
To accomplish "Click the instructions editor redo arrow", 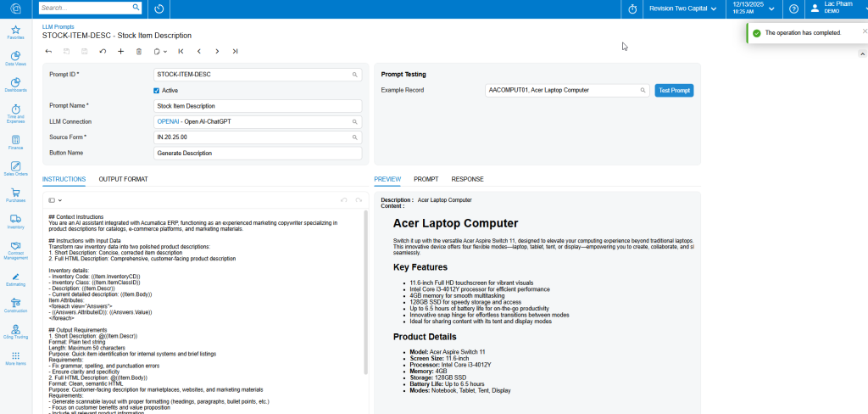I will (359, 200).
